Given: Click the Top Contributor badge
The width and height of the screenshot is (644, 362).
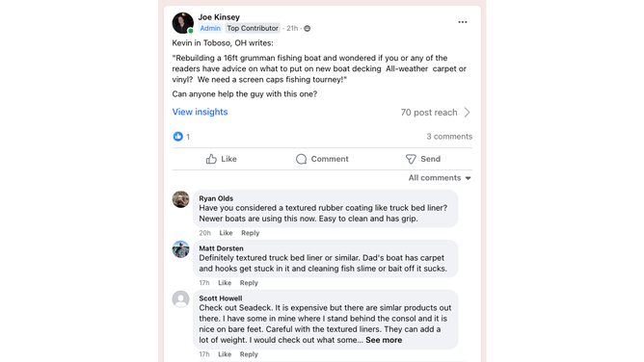Looking at the screenshot, I should 253,28.
